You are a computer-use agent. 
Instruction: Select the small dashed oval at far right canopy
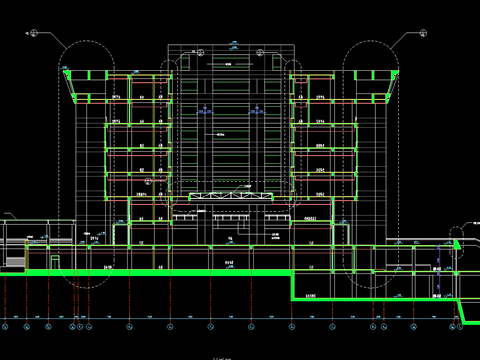pyautogui.click(x=456, y=242)
